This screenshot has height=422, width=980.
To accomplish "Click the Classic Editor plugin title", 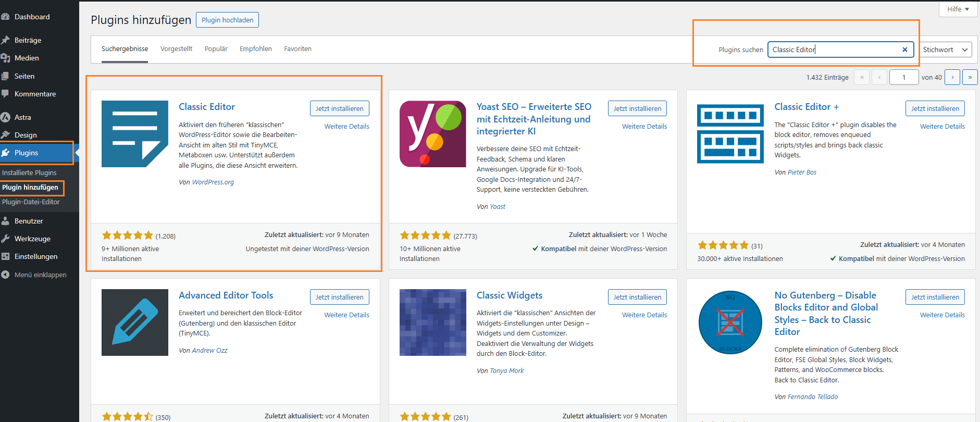I will 207,106.
